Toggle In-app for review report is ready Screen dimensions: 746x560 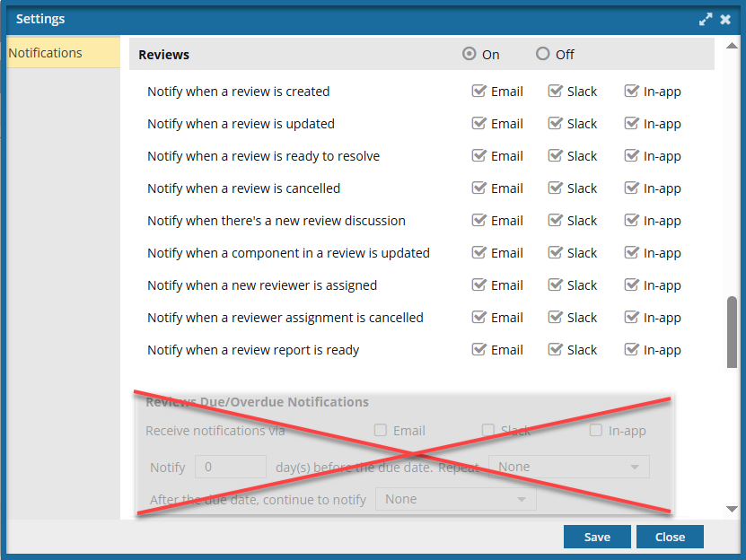(x=632, y=350)
